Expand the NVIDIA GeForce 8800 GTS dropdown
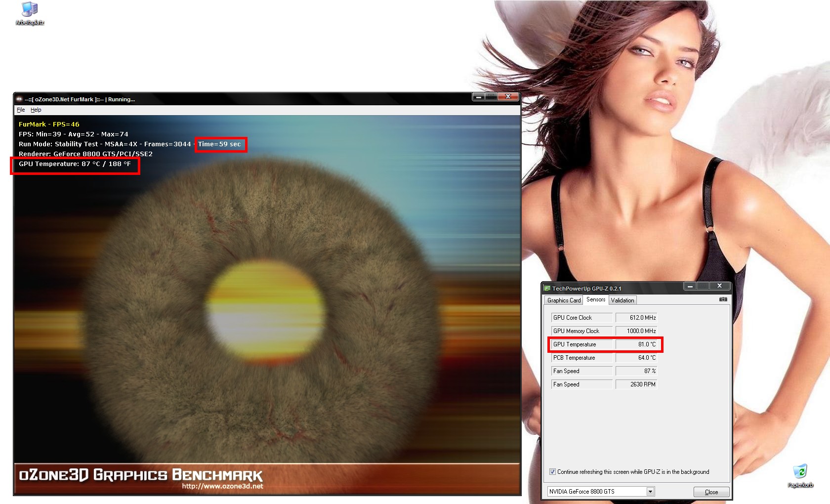830x504 pixels. coord(651,492)
